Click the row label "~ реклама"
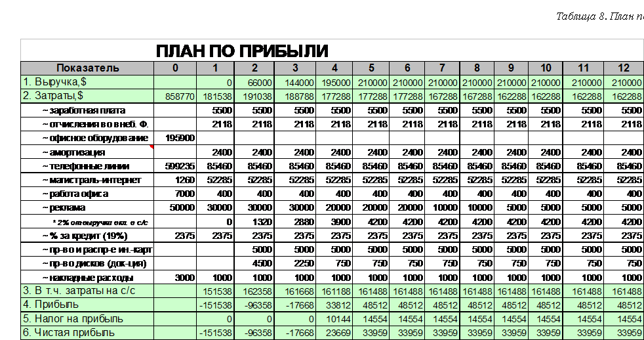The image size is (644, 340). 63,207
